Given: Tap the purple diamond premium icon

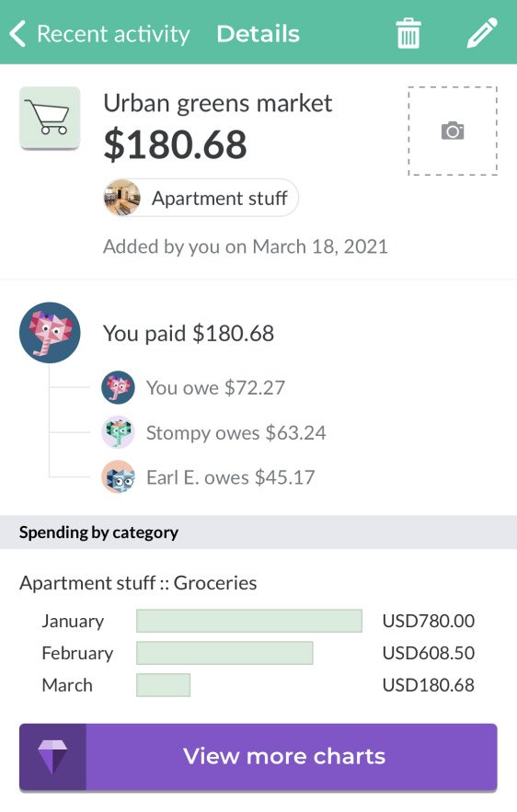Looking at the screenshot, I should pyautogui.click(x=52, y=757).
